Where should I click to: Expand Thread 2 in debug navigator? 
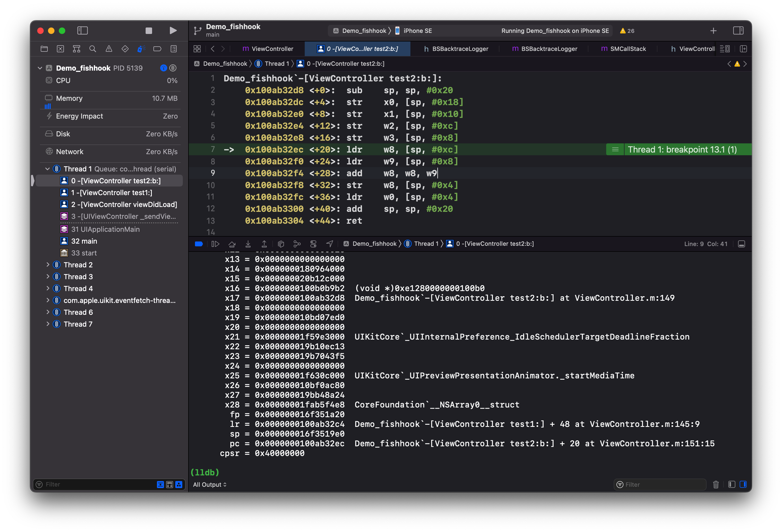48,265
